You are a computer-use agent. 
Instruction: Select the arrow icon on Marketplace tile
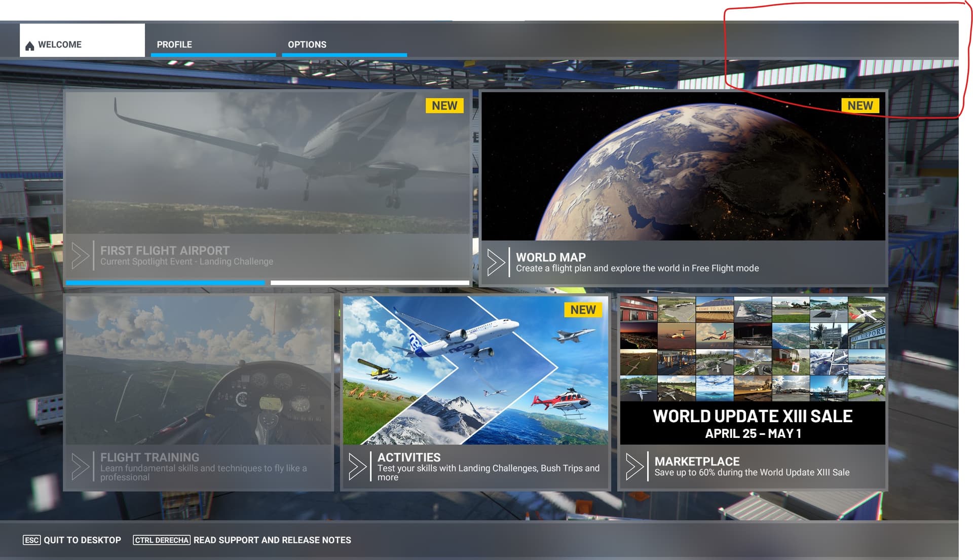coord(634,466)
